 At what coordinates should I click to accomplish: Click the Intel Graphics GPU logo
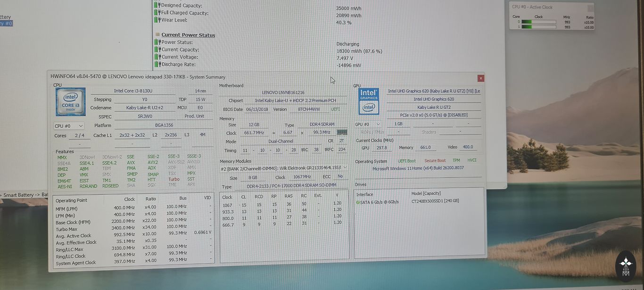[369, 101]
